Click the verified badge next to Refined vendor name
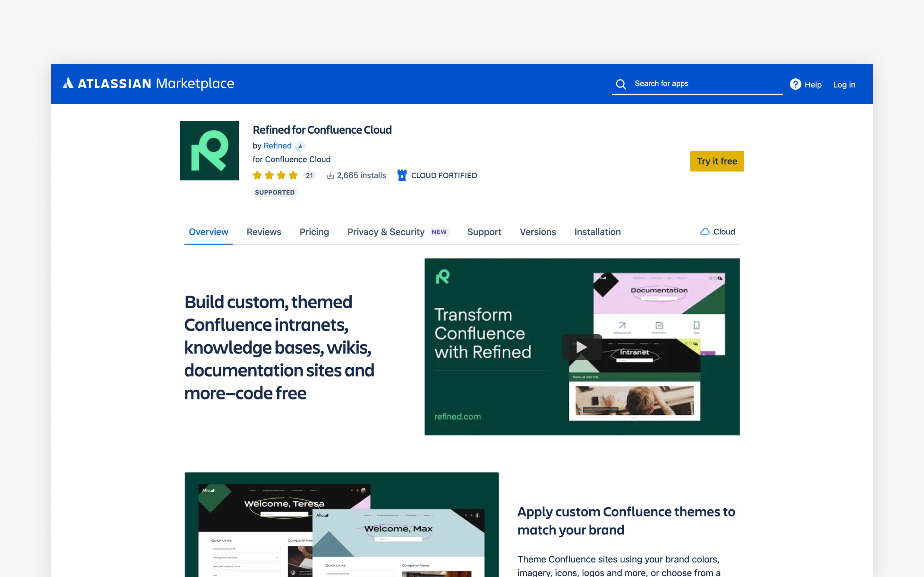The image size is (924, 577). [300, 146]
